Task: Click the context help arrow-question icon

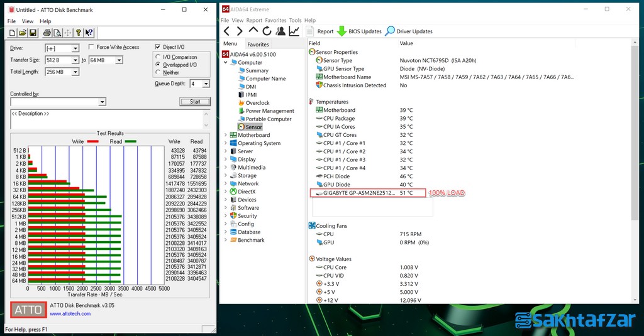Action: (x=89, y=33)
